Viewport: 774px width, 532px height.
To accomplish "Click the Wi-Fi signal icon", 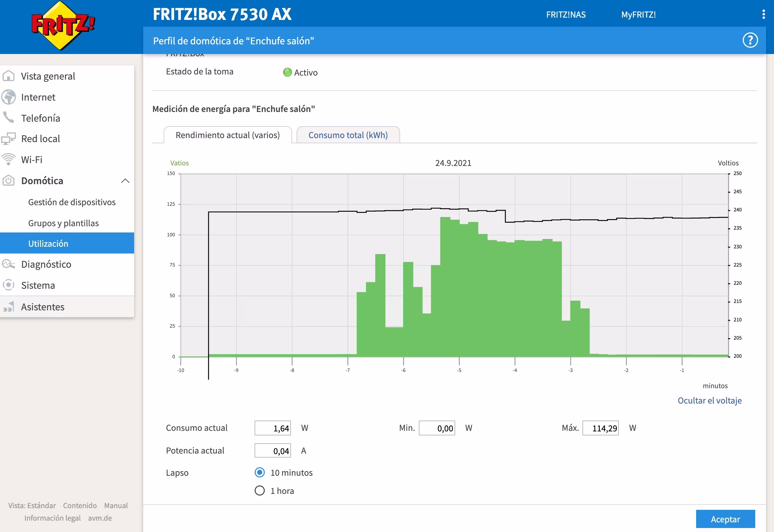I will click(x=9, y=159).
